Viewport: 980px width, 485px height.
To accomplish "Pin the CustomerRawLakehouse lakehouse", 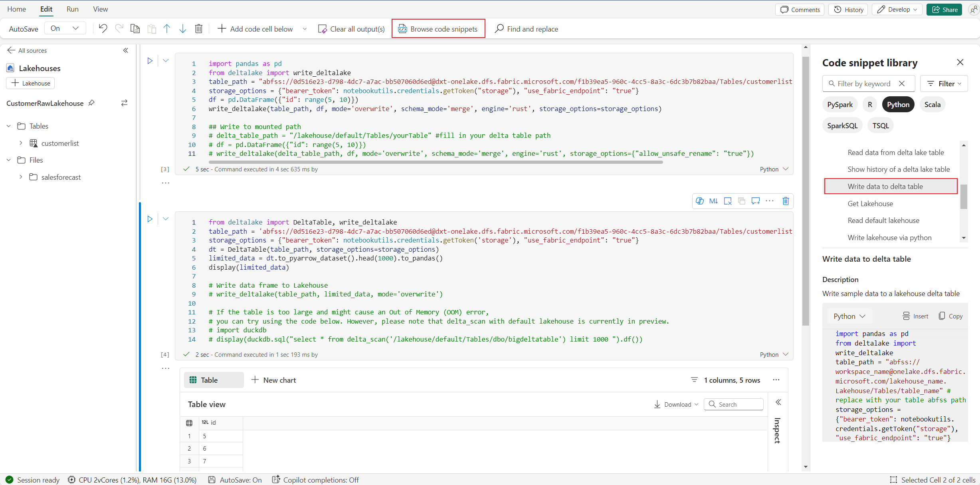I will (x=91, y=103).
